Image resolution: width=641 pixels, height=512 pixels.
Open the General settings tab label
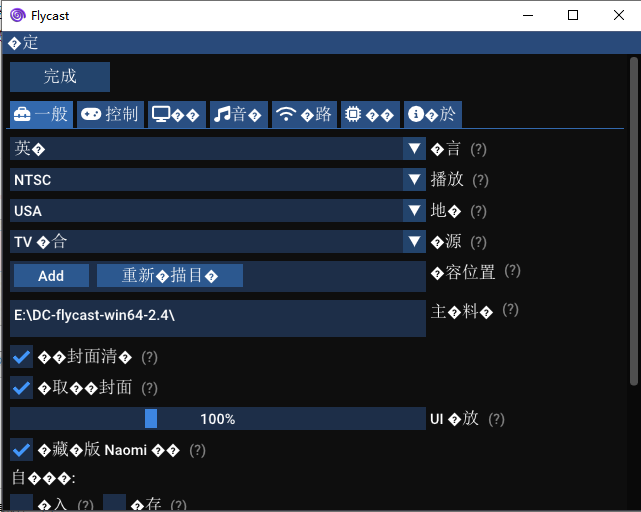(x=52, y=114)
